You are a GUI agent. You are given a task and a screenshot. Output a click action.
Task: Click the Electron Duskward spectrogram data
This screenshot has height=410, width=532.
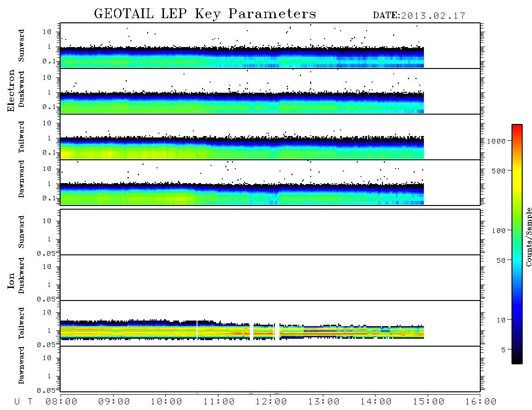click(242, 102)
